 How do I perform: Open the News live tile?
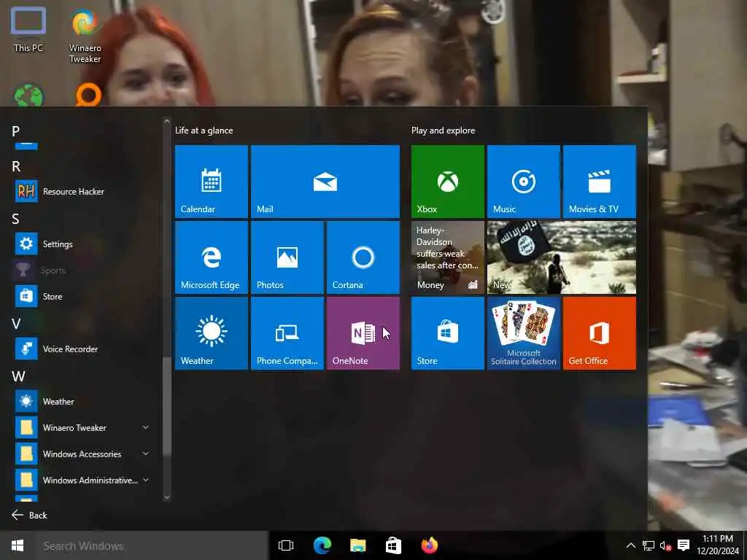click(x=562, y=257)
